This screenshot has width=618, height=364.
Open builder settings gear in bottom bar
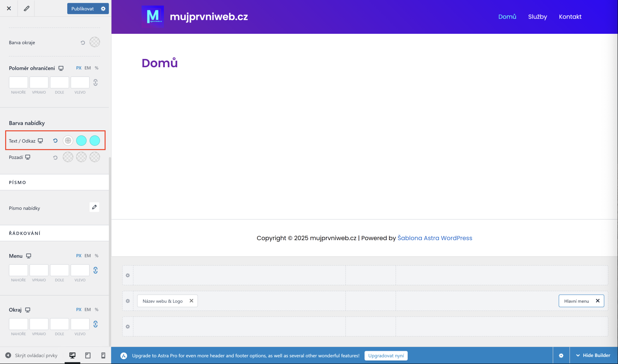coord(561,356)
